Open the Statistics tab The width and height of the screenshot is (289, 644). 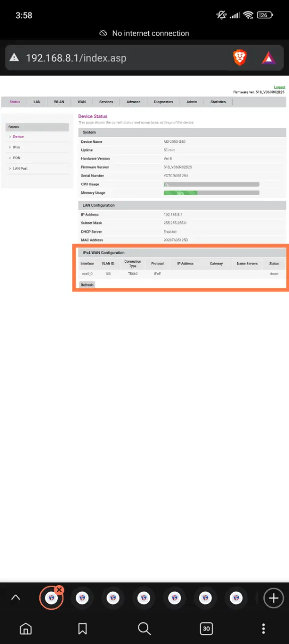click(218, 102)
